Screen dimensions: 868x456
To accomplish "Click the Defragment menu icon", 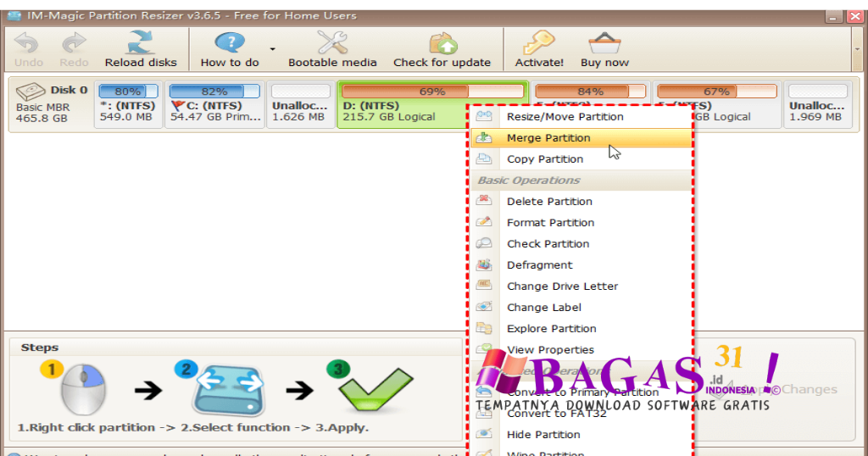I will click(x=484, y=264).
